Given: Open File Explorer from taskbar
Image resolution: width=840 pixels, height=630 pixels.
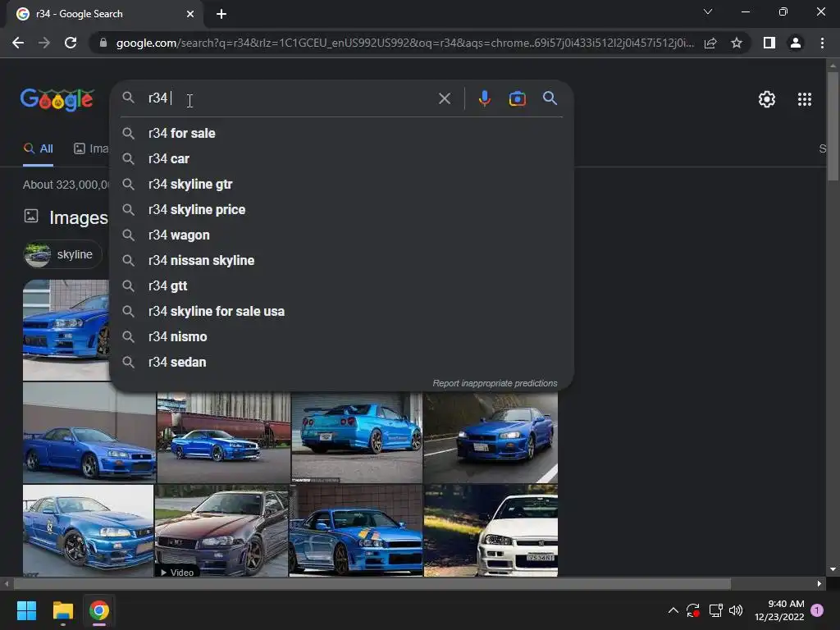Looking at the screenshot, I should point(62,610).
